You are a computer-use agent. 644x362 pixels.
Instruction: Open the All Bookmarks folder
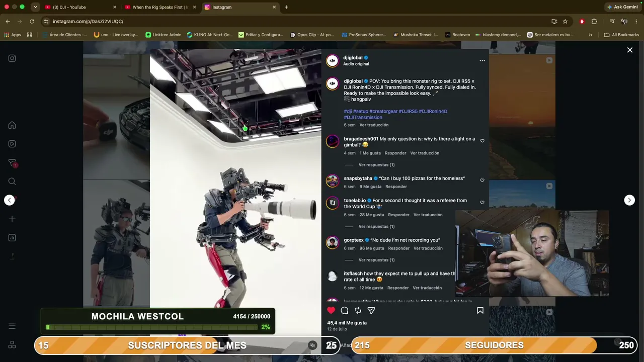621,35
